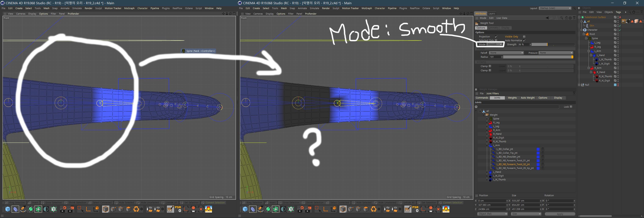
Task: Click the Hide Selected icon in left window
Action: coord(116,203)
